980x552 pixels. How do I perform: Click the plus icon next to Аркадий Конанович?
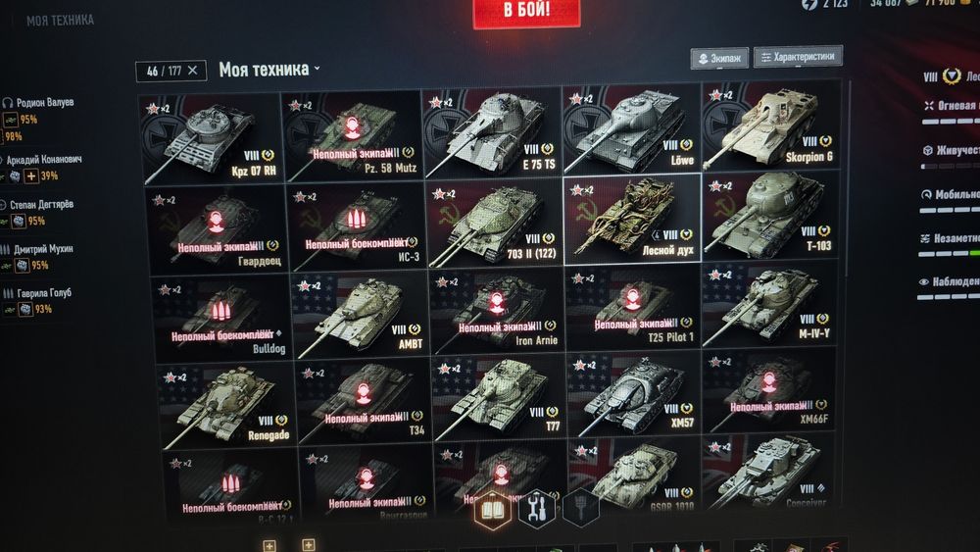pos(31,176)
